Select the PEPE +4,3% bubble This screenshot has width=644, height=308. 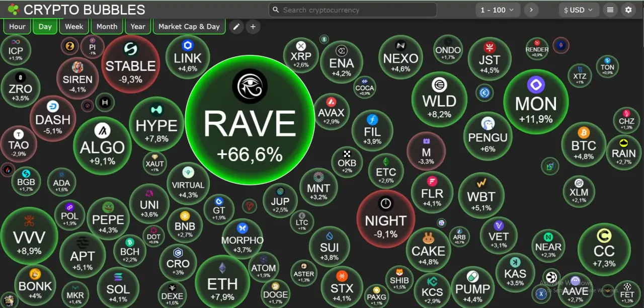[x=108, y=218]
